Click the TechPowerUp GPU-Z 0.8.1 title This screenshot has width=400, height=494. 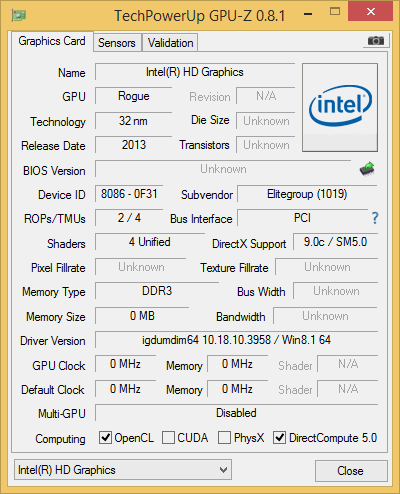pos(200,15)
